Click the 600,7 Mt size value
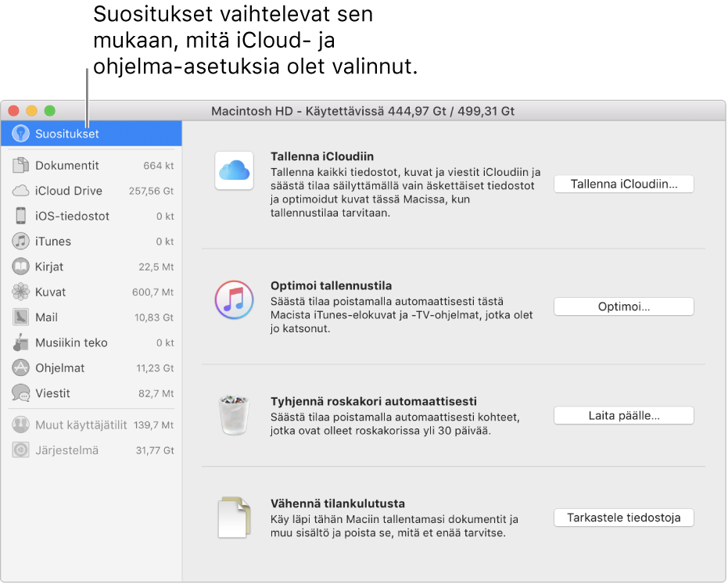The width and height of the screenshot is (728, 584). 152,292
